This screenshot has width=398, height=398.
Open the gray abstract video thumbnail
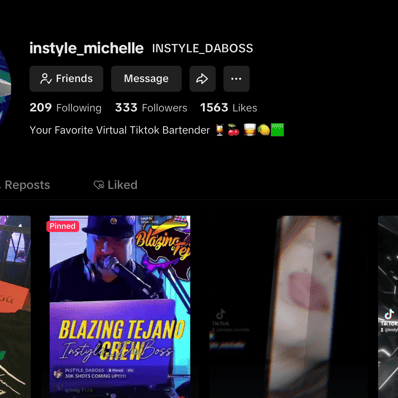pos(388,307)
